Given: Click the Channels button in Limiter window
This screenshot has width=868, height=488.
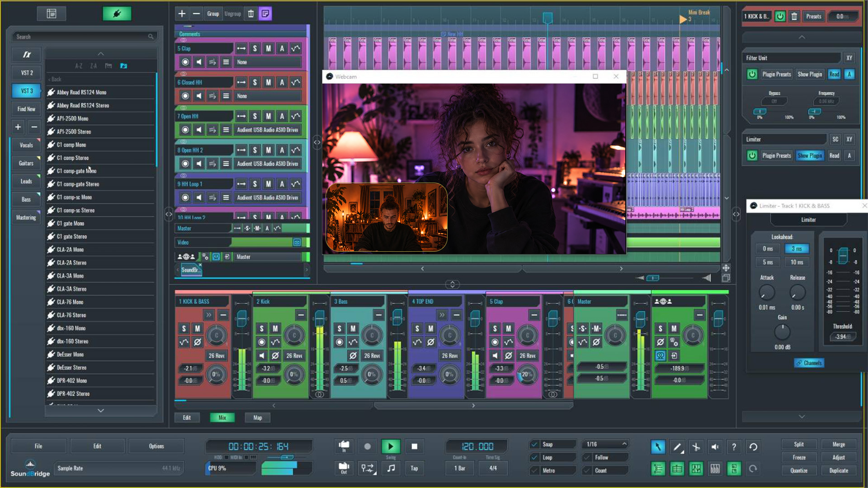Looking at the screenshot, I should click(809, 363).
